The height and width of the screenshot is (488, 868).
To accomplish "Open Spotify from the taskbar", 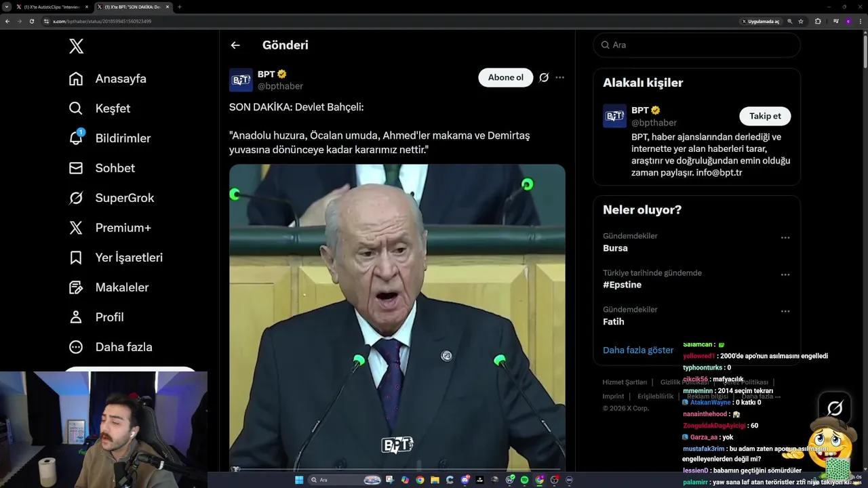I will 524,480.
